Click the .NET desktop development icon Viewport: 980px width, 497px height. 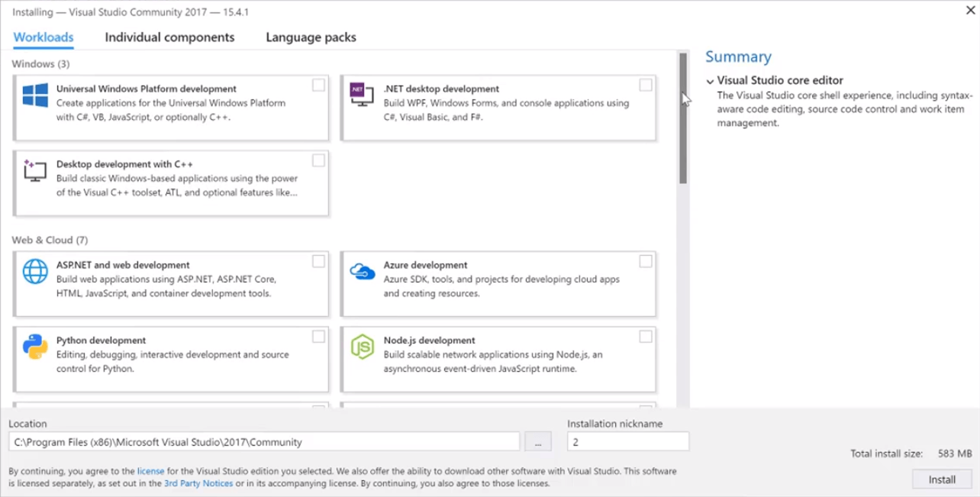pos(361,95)
